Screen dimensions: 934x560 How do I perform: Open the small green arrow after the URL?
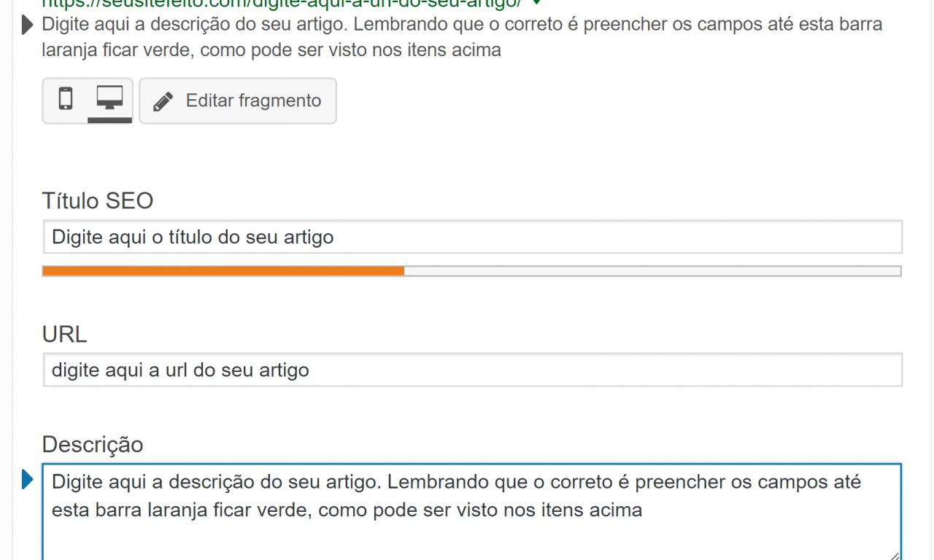click(538, 2)
